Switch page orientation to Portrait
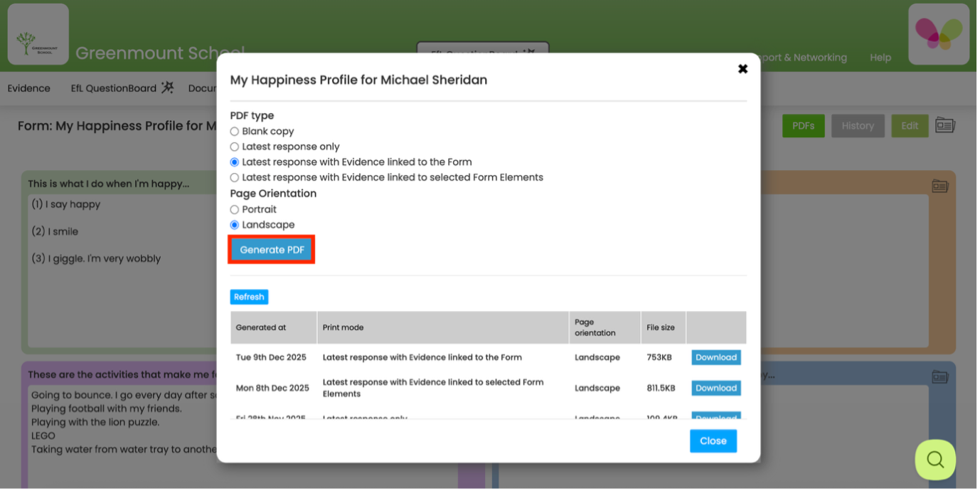Viewport: 980px width, 491px height. coord(235,209)
